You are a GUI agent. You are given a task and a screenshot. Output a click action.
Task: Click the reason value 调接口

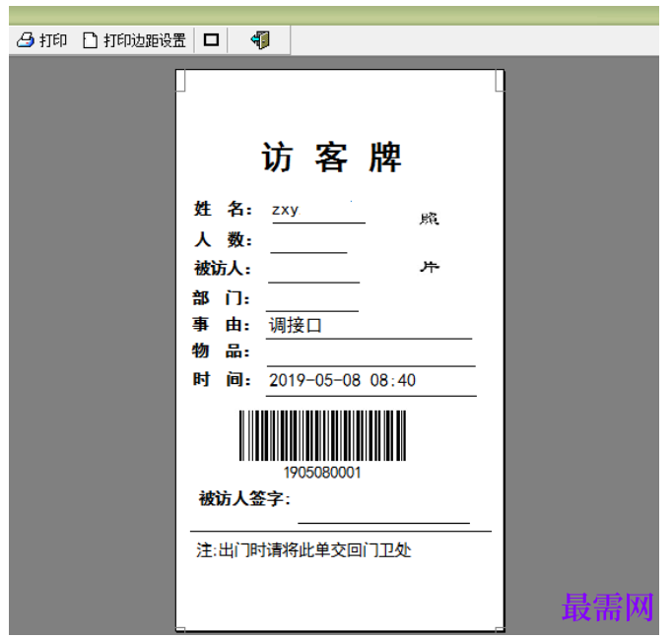tap(296, 326)
